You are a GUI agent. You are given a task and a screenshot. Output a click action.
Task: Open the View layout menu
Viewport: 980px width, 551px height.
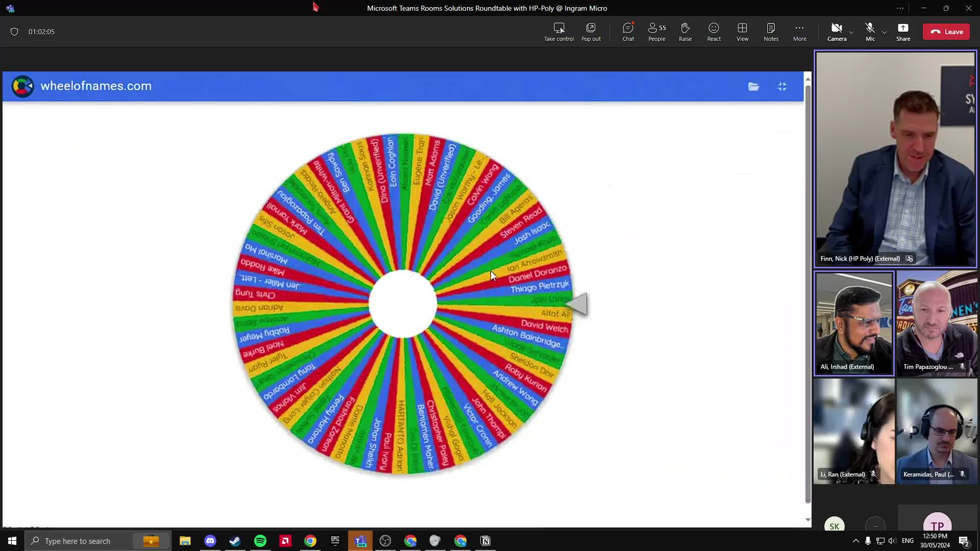coord(742,32)
